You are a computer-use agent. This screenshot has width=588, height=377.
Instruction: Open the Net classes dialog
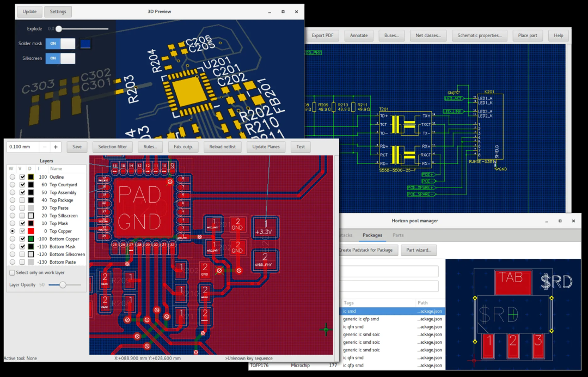(427, 35)
